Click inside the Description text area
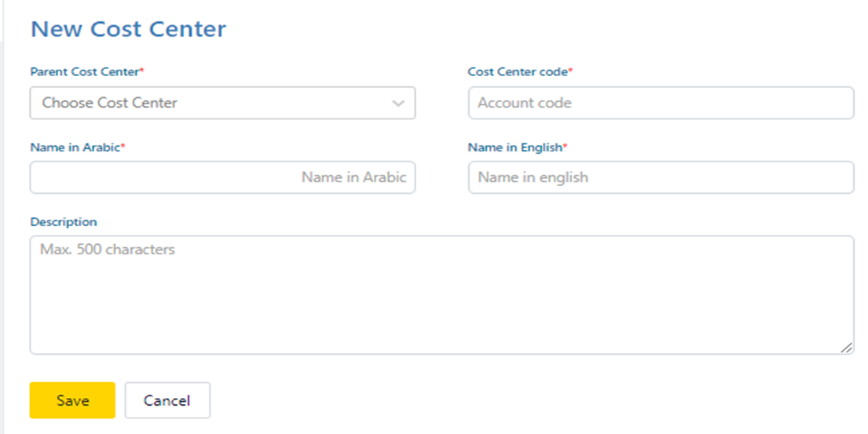The height and width of the screenshot is (434, 868). 441,295
